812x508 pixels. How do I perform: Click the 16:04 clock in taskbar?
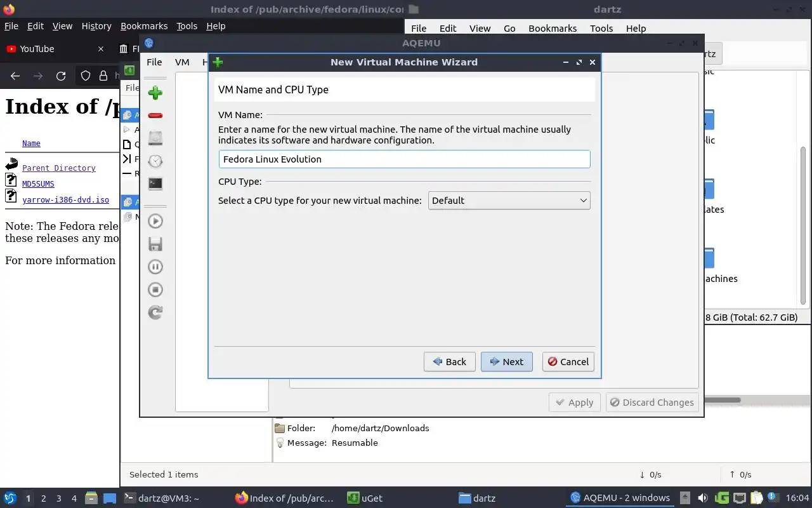pos(797,498)
